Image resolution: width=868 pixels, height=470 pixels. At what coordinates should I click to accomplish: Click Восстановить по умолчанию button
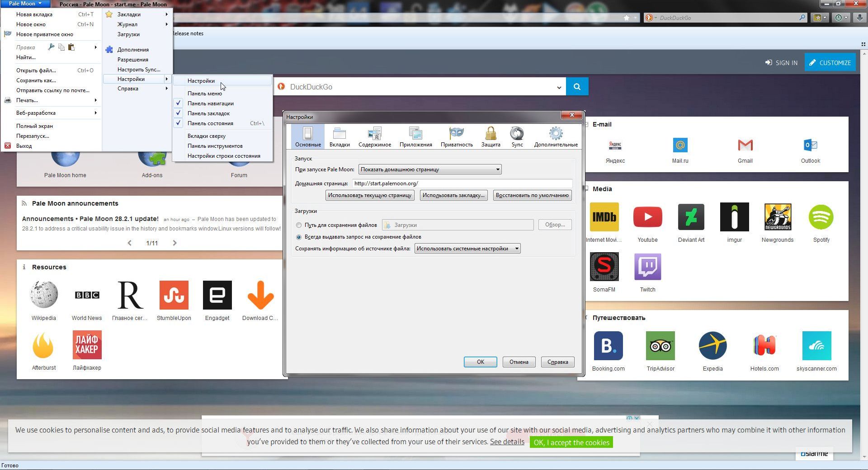coord(532,195)
